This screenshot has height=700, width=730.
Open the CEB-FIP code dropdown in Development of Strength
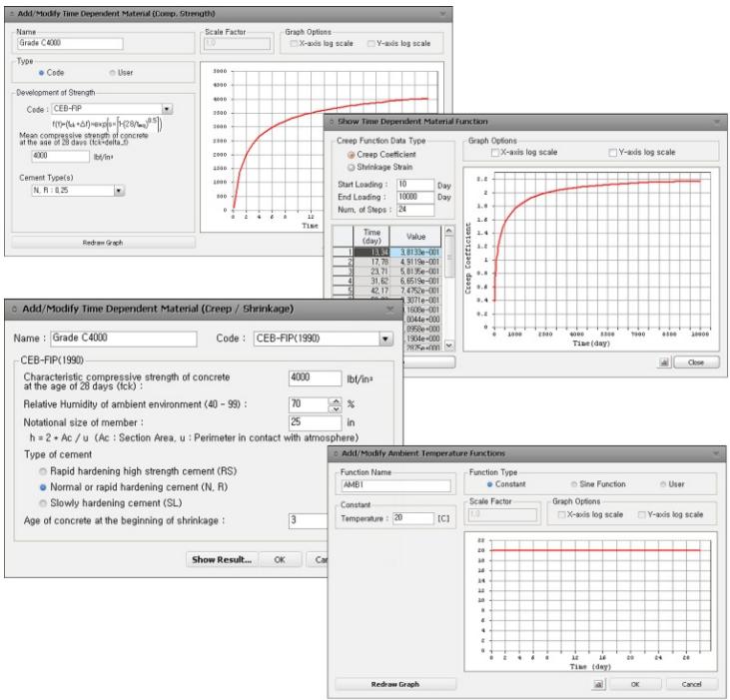(167, 109)
